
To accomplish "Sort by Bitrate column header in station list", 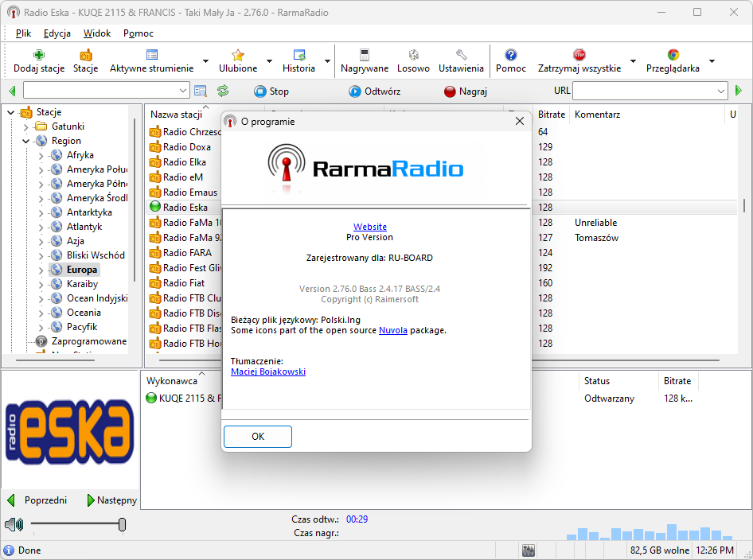I will (552, 115).
